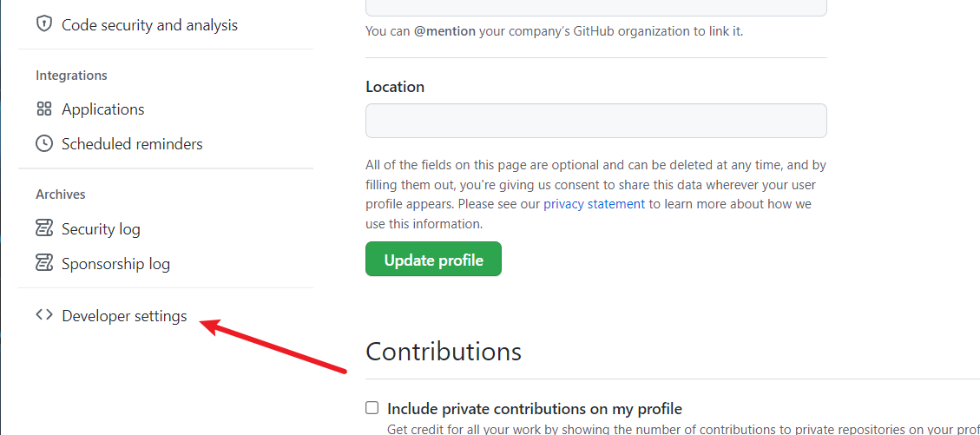Click the Company input field at top
The width and height of the screenshot is (980, 435).
[595, 7]
